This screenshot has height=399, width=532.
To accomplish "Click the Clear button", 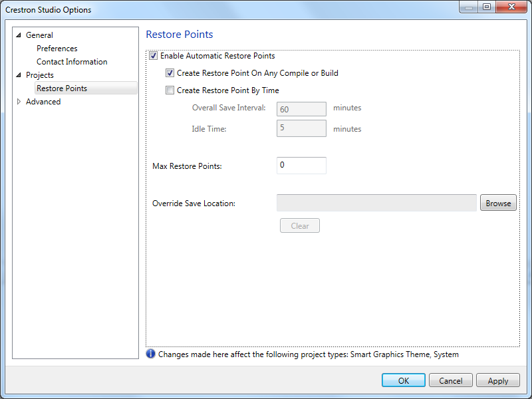I will click(x=300, y=225).
